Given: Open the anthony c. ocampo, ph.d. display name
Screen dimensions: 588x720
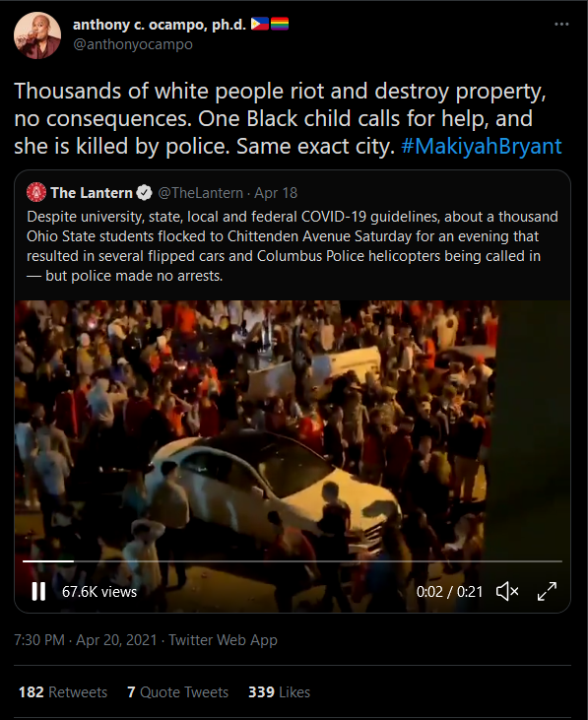Looking at the screenshot, I should 160,25.
